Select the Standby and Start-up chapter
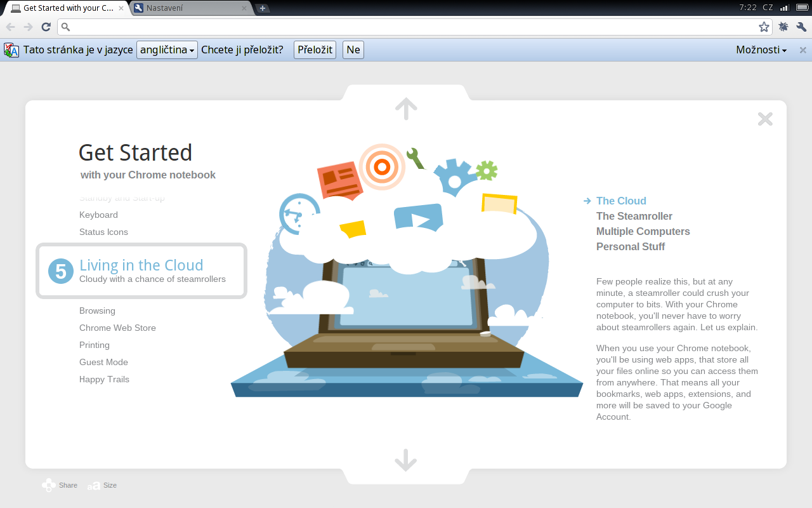 pyautogui.click(x=122, y=198)
